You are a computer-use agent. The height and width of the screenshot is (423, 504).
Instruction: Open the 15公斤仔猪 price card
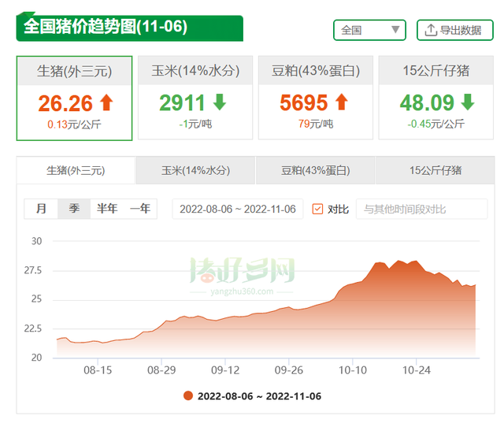coord(435,98)
